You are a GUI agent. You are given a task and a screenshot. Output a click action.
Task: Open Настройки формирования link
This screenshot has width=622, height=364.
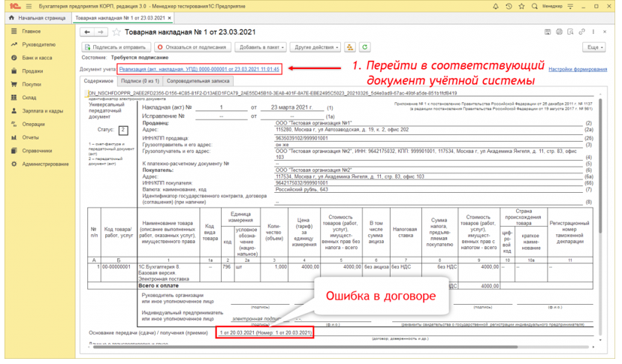[578, 69]
